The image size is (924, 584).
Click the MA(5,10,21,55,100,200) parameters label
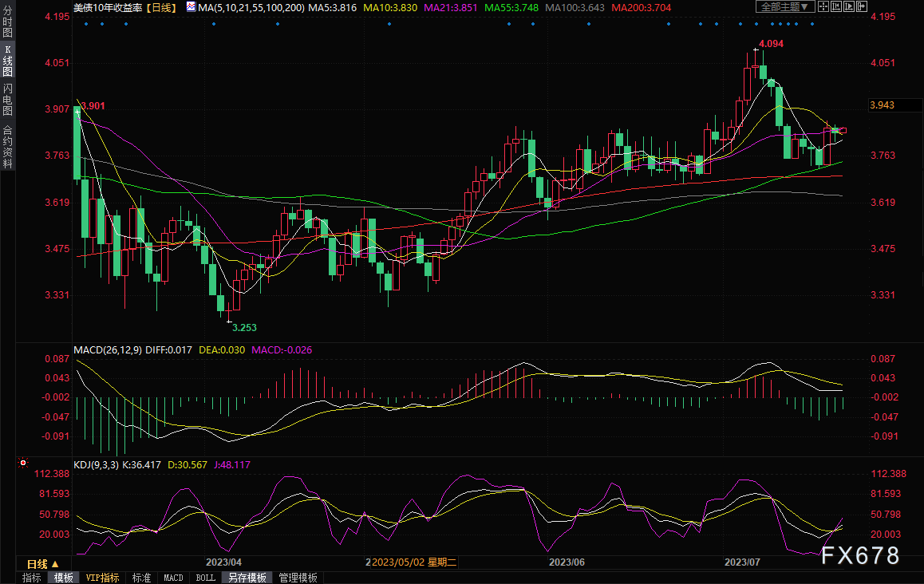pos(251,8)
